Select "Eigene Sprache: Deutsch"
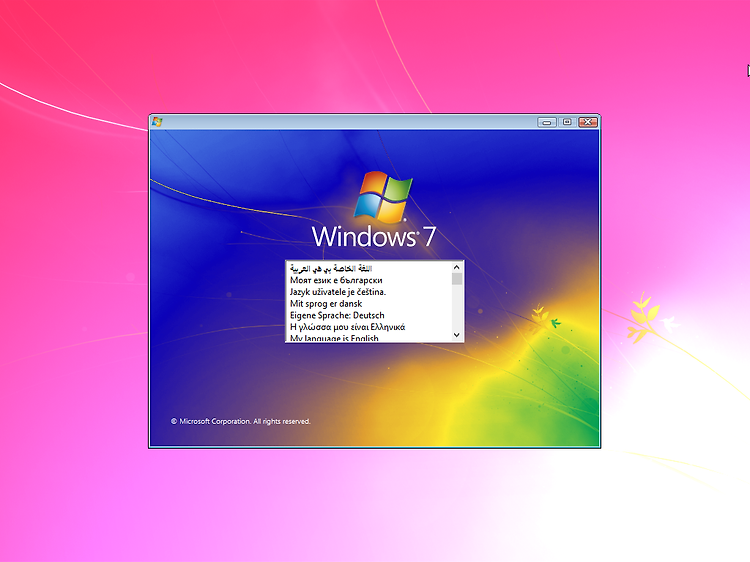The height and width of the screenshot is (562, 750). point(369,315)
